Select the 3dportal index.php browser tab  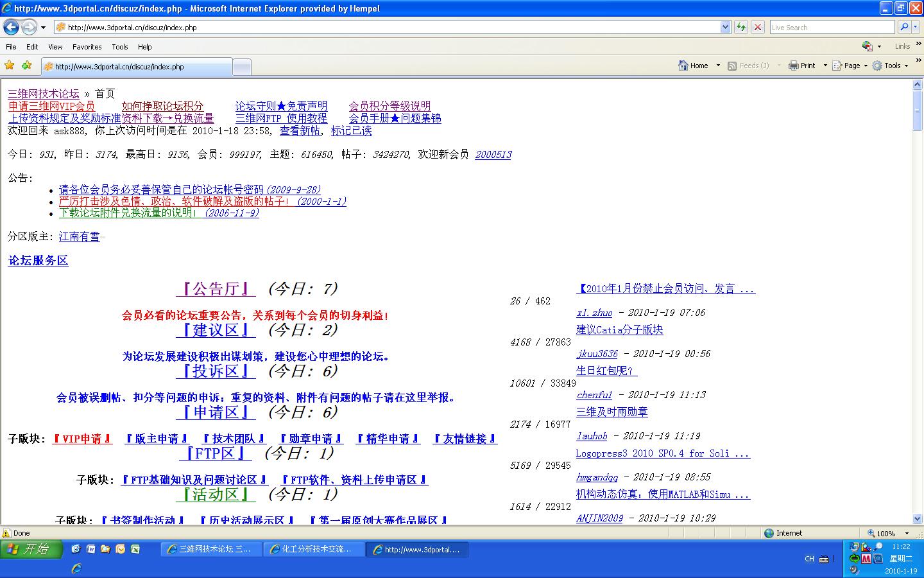coord(136,67)
